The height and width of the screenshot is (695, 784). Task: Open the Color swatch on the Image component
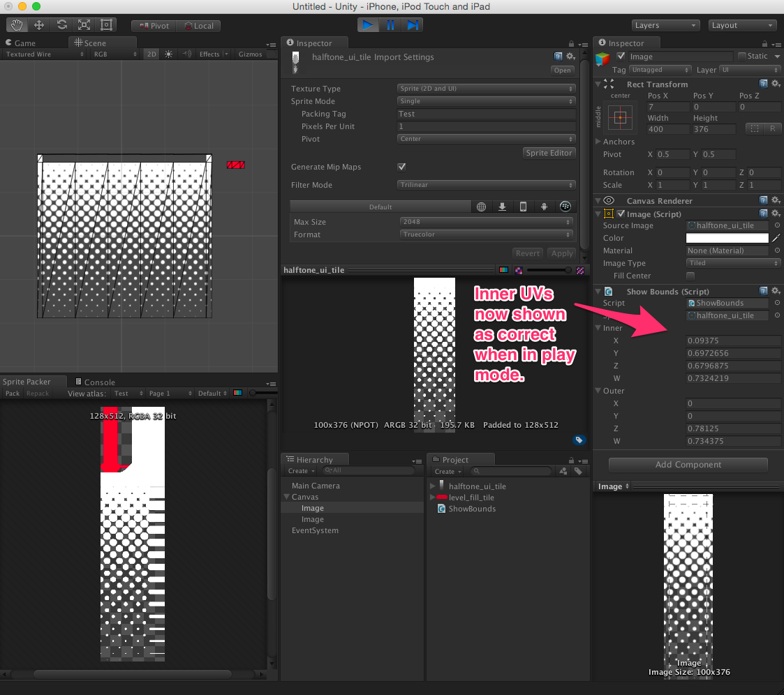point(727,237)
